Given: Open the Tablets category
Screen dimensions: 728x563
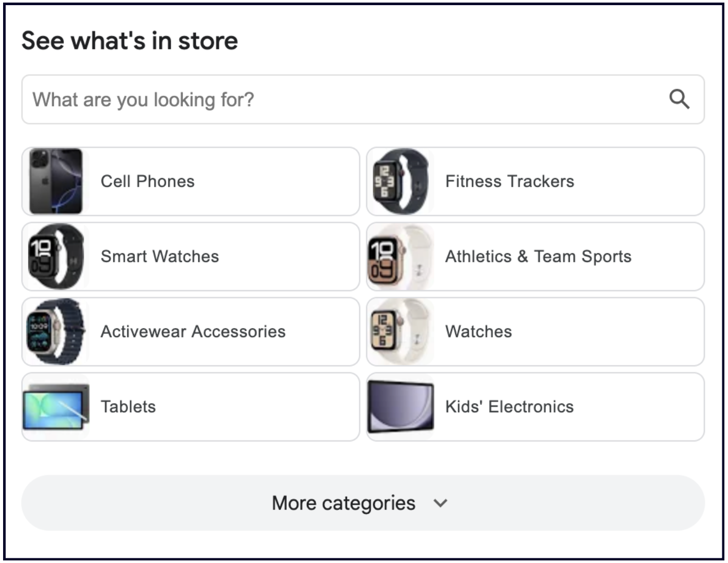Looking at the screenshot, I should pos(128,407).
